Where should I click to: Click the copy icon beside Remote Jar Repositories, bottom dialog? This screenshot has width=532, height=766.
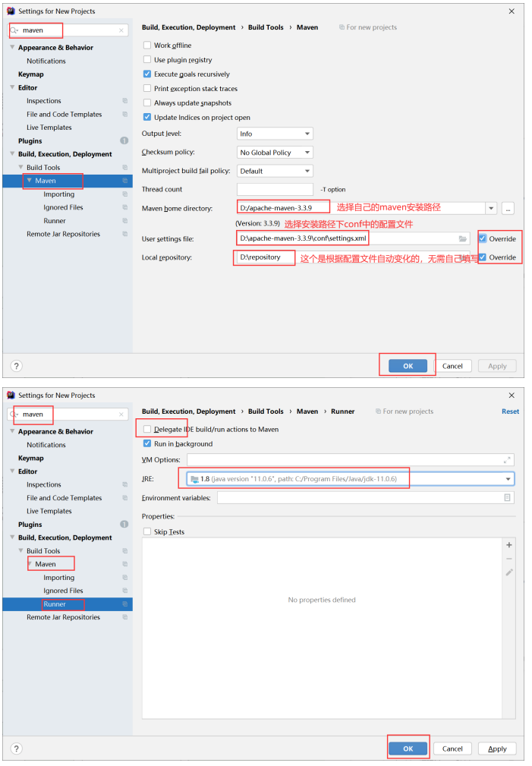click(x=124, y=617)
